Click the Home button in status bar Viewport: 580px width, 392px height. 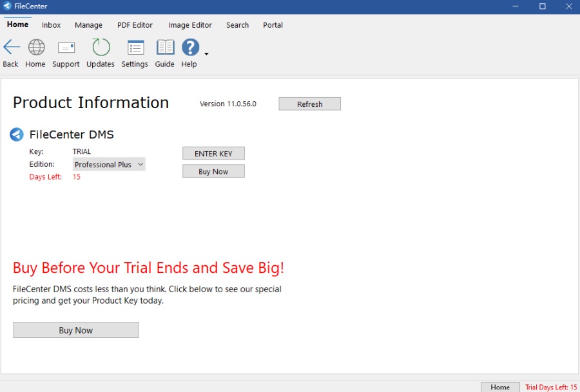[500, 387]
